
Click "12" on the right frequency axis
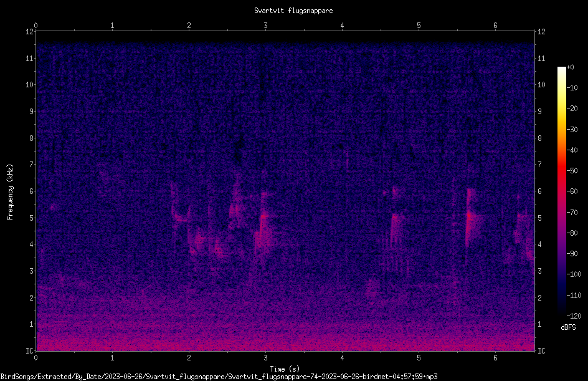(x=541, y=32)
